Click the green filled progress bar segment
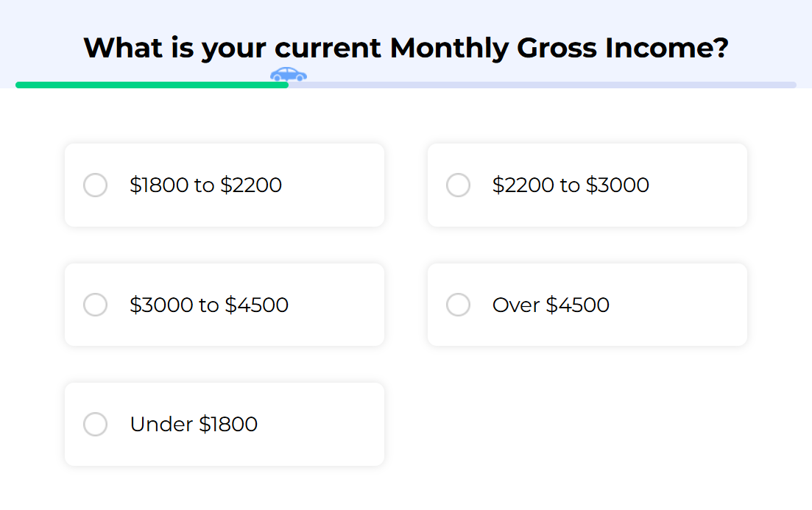The height and width of the screenshot is (510, 812). click(x=147, y=85)
